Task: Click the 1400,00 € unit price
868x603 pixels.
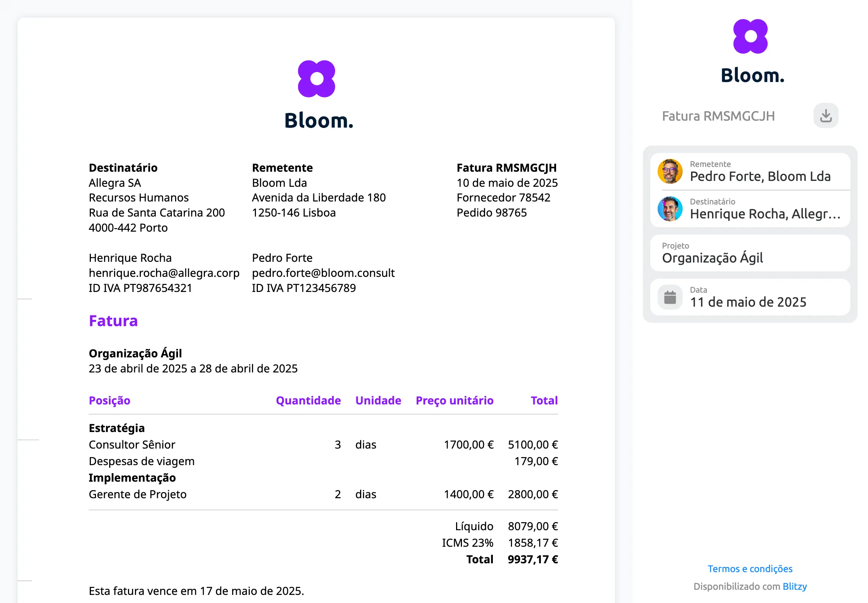Action: [468, 494]
